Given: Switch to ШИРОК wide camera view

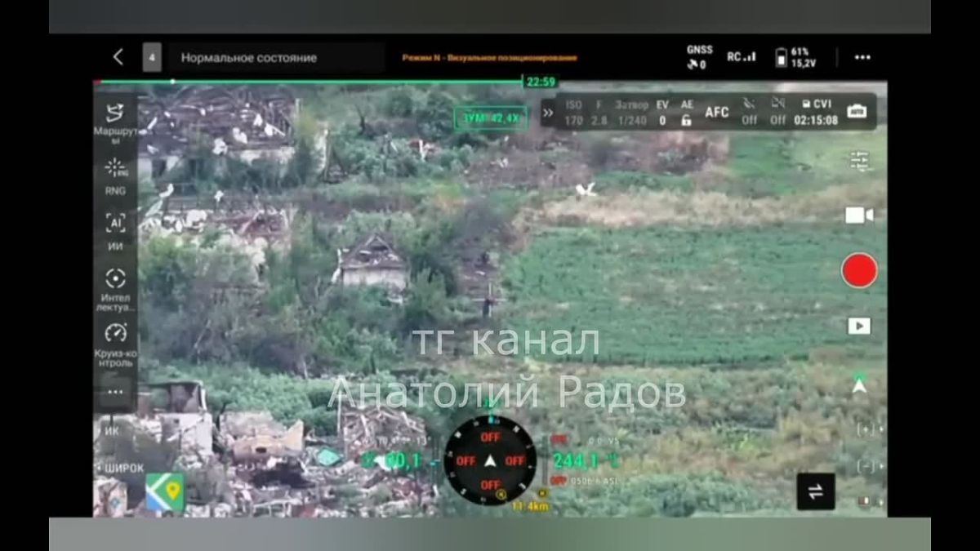Looking at the screenshot, I should click(124, 469).
